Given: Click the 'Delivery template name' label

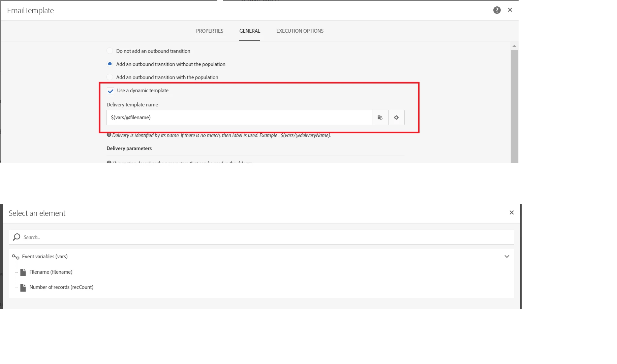Looking at the screenshot, I should tap(132, 105).
